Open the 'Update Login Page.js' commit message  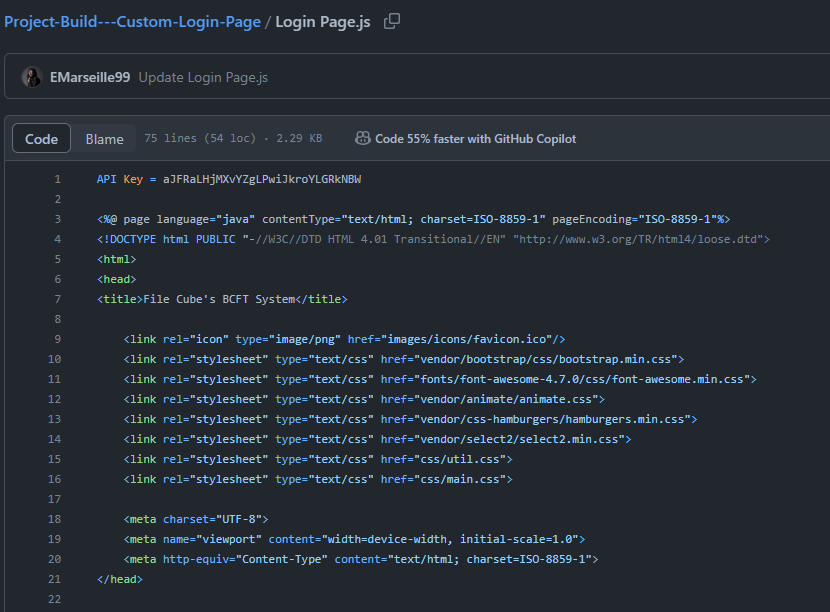pos(203,77)
